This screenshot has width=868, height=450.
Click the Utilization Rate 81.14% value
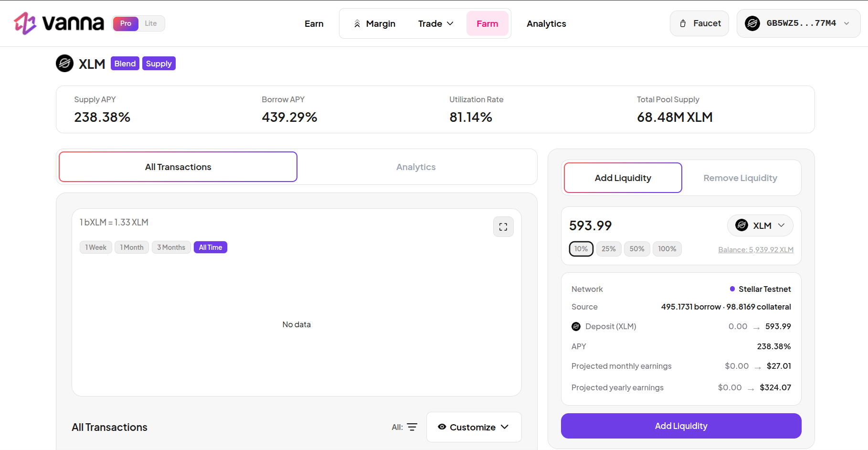[471, 117]
